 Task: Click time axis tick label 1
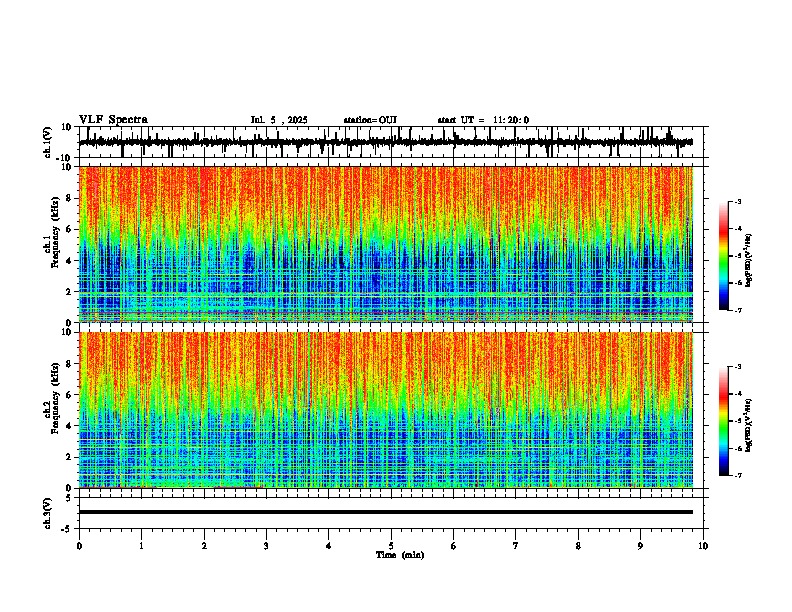(x=142, y=546)
